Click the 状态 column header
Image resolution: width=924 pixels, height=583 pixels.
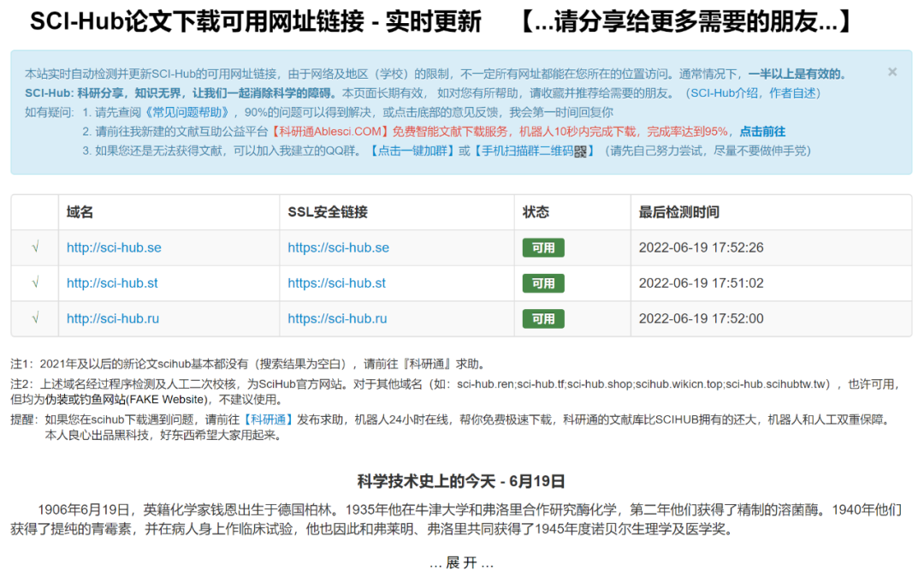[536, 212]
